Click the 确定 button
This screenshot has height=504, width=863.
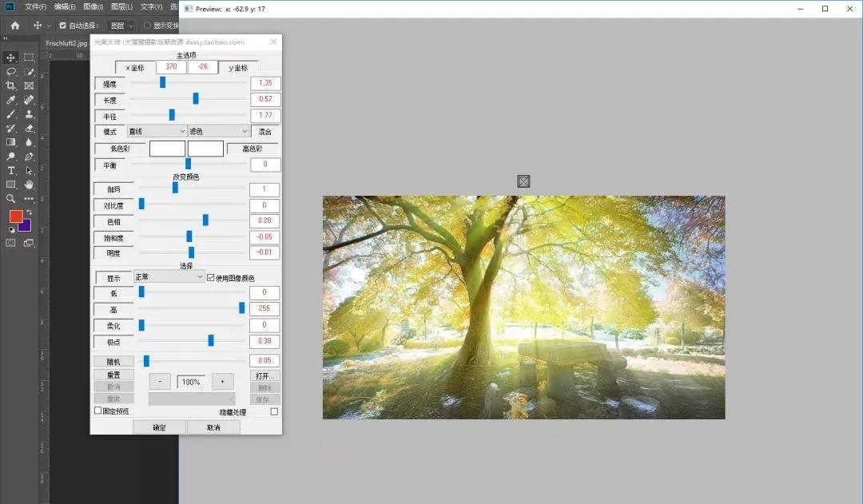coord(159,427)
